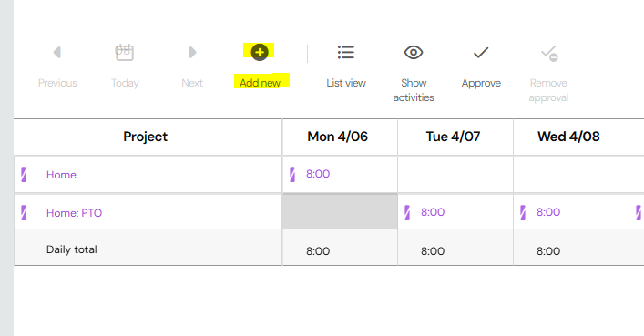644x336 pixels.
Task: Open the Home: PTO project link
Action: (74, 213)
